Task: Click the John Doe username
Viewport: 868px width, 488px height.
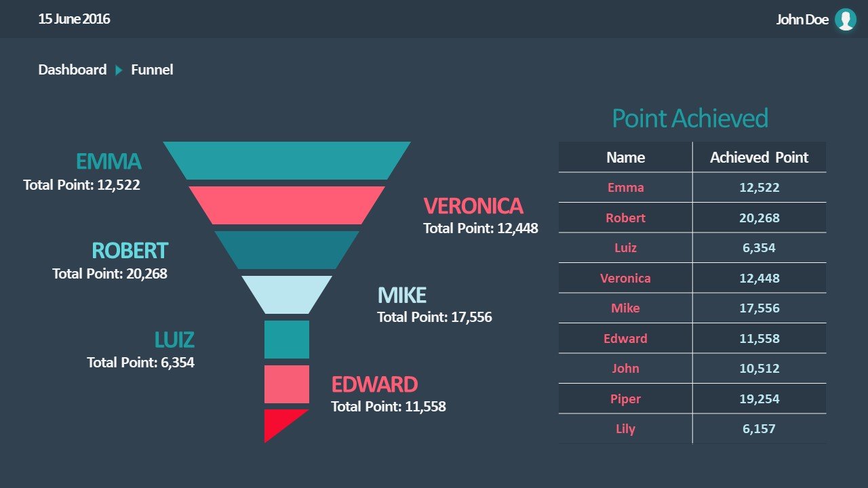Action: pos(802,20)
